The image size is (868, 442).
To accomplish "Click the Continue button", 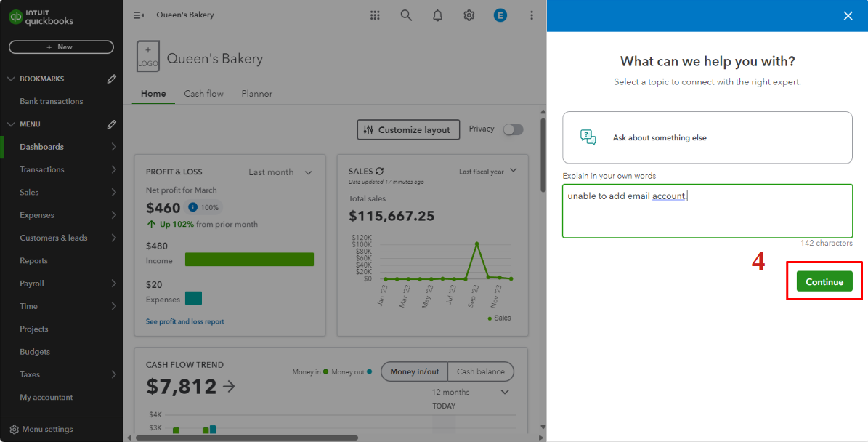I will click(x=824, y=281).
